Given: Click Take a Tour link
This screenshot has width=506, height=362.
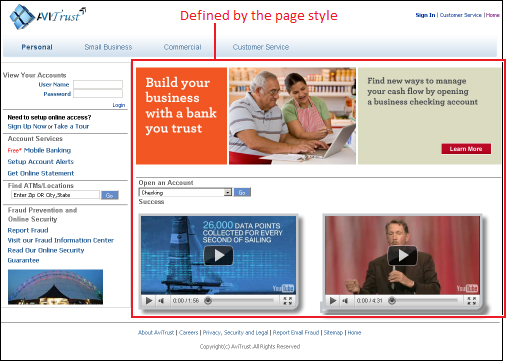Looking at the screenshot, I should tap(71, 126).
